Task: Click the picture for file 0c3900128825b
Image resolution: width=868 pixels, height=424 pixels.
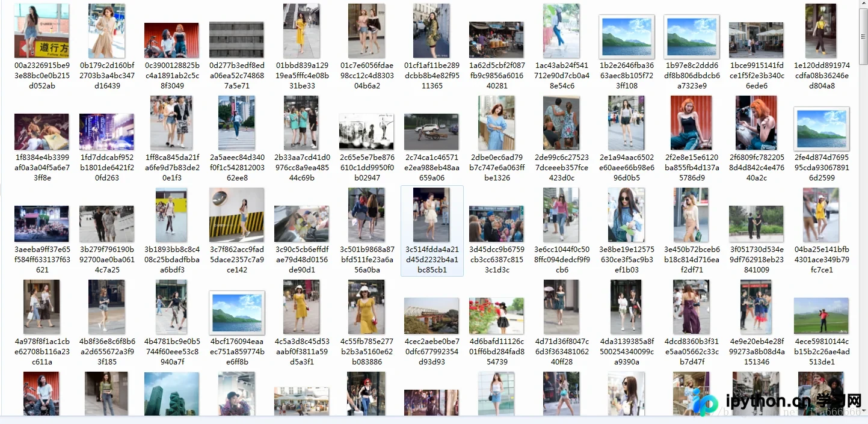Action: coord(171,40)
